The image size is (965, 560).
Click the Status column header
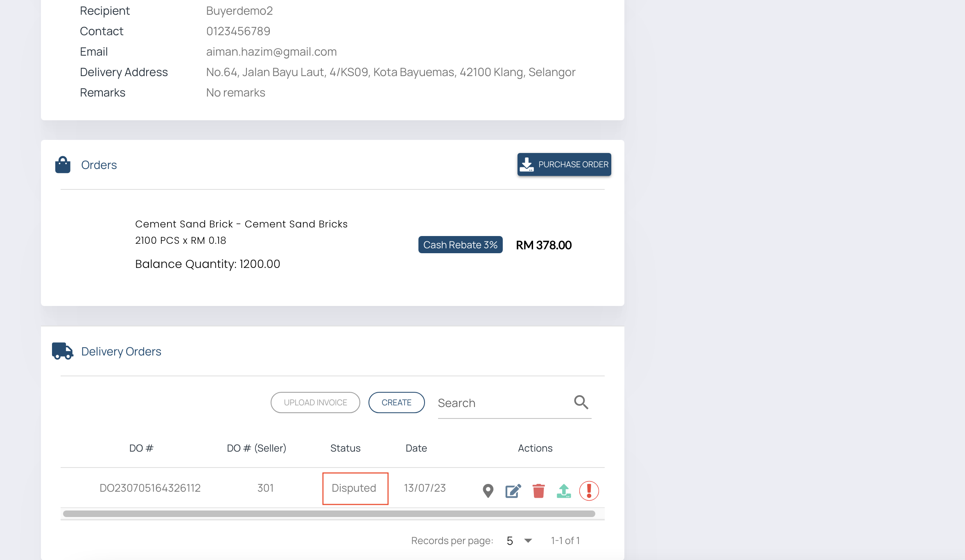coord(345,448)
